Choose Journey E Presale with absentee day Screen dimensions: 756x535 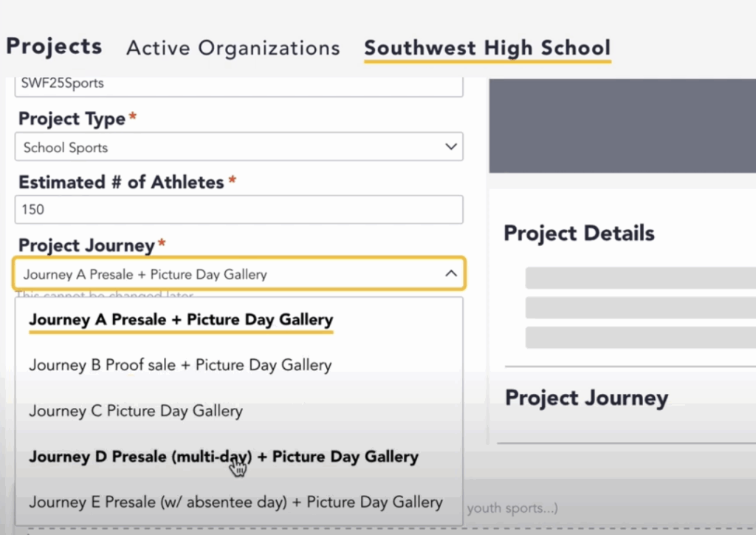click(234, 502)
